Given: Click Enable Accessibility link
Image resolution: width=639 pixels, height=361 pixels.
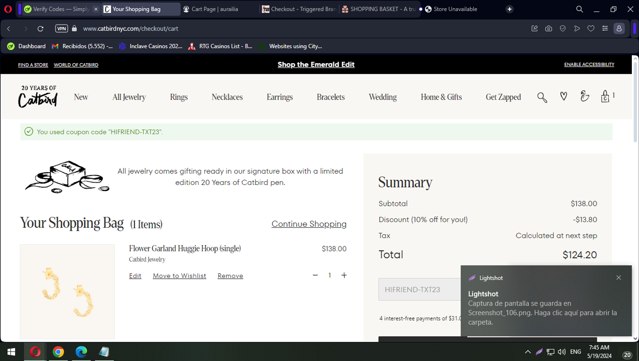Looking at the screenshot, I should coord(589,64).
